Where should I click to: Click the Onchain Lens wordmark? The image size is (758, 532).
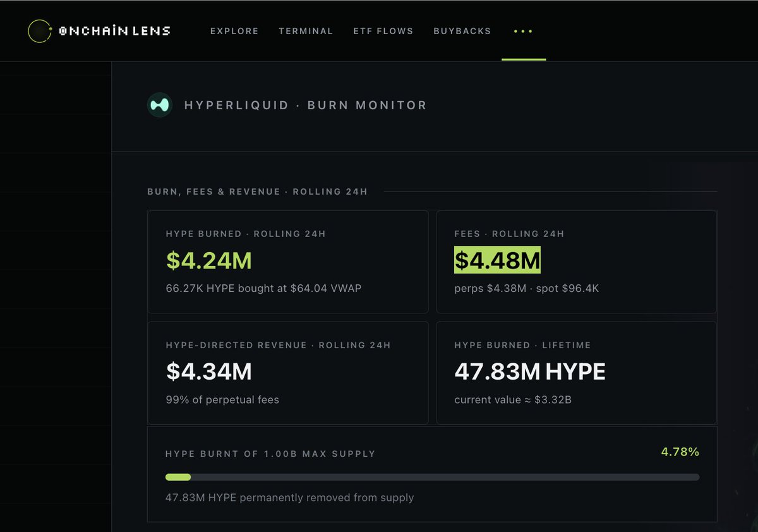(x=114, y=31)
